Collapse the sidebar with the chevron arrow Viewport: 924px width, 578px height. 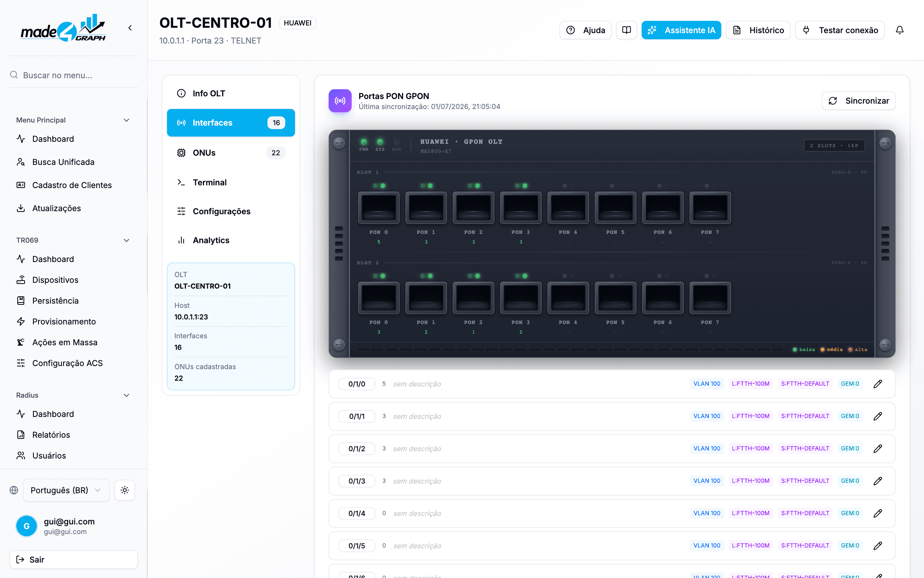pos(130,28)
